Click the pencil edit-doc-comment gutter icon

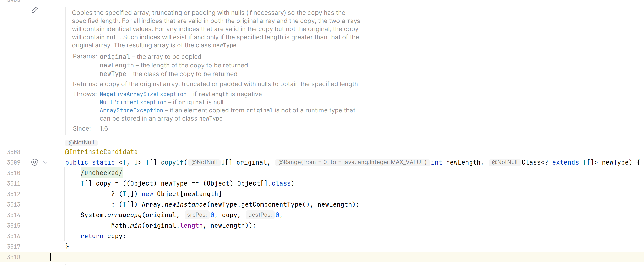(x=35, y=10)
